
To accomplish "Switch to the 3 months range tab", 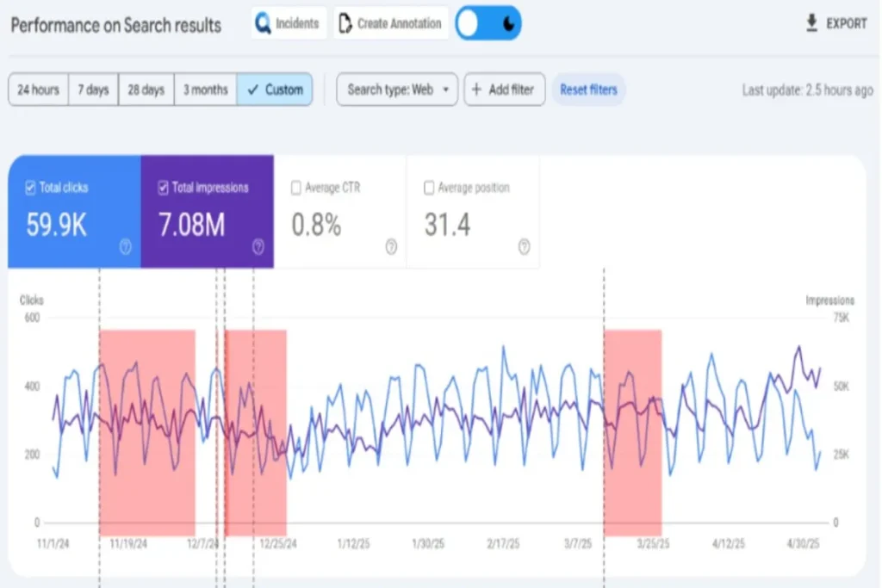I will coord(205,90).
